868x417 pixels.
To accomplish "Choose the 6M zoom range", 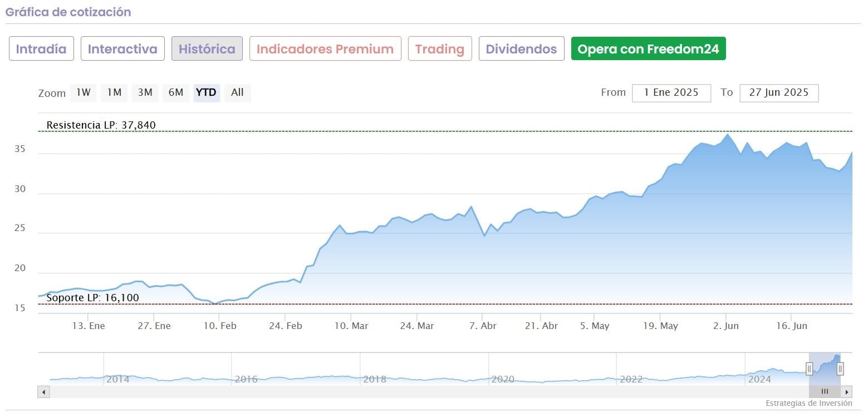I will click(x=176, y=93).
